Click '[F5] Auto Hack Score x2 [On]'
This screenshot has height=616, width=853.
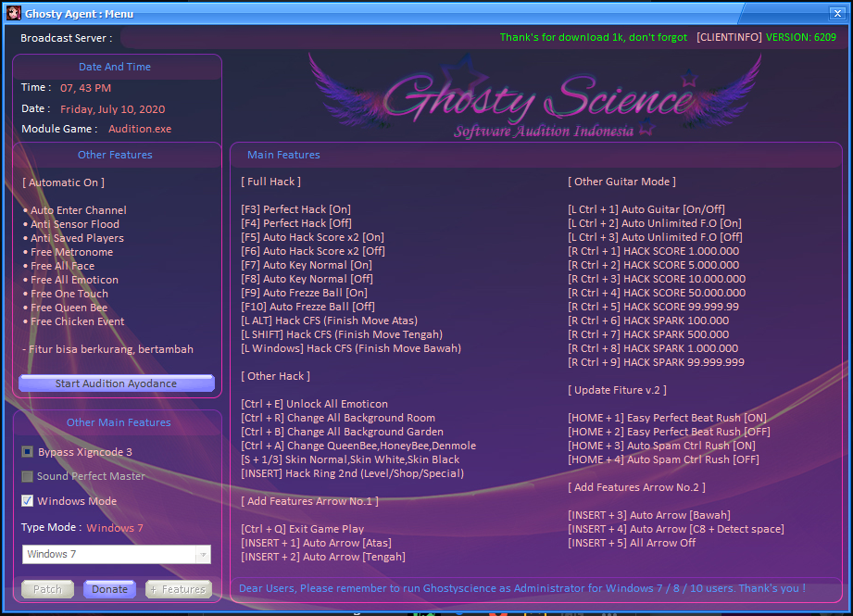pyautogui.click(x=312, y=237)
